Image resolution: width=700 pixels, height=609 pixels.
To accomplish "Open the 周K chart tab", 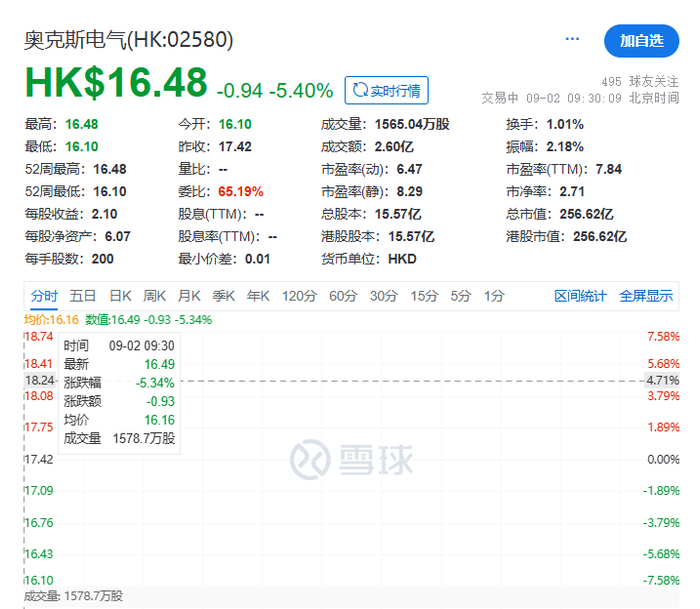I will (x=154, y=296).
